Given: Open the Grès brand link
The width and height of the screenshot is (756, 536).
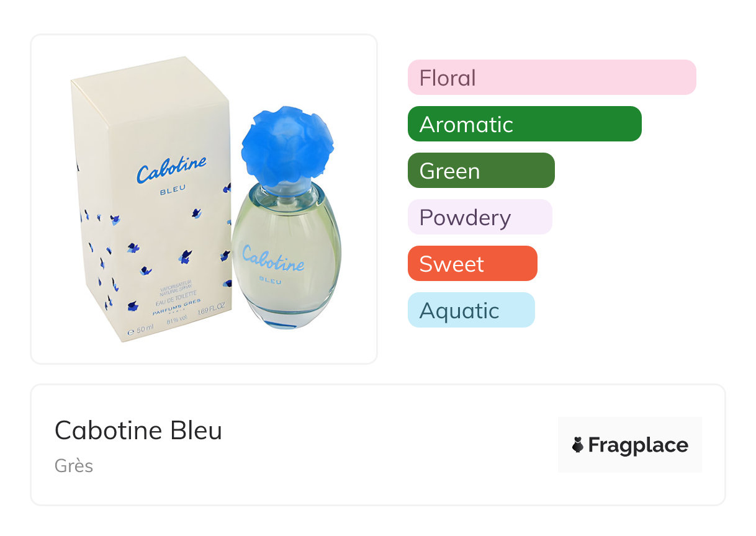Looking at the screenshot, I should pyautogui.click(x=74, y=465).
